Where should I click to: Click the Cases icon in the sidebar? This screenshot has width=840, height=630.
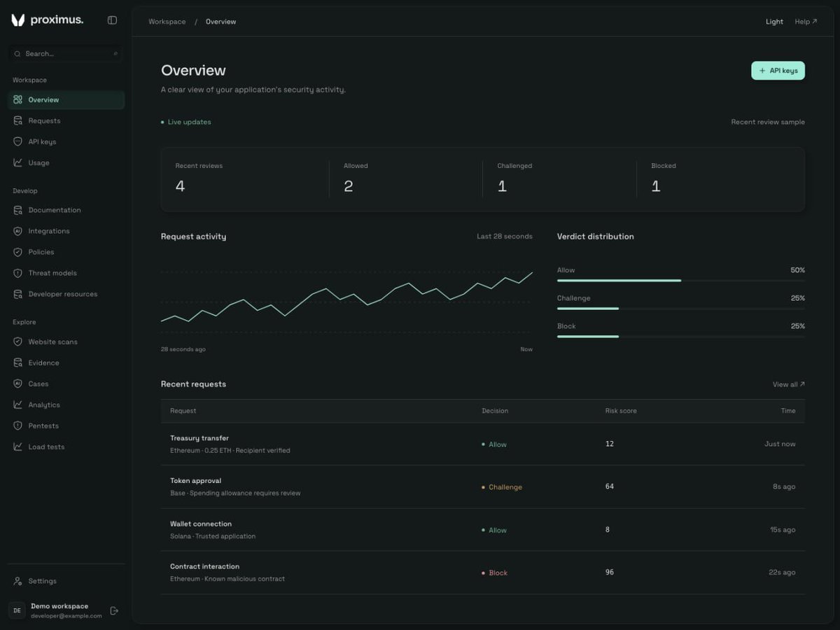point(18,384)
